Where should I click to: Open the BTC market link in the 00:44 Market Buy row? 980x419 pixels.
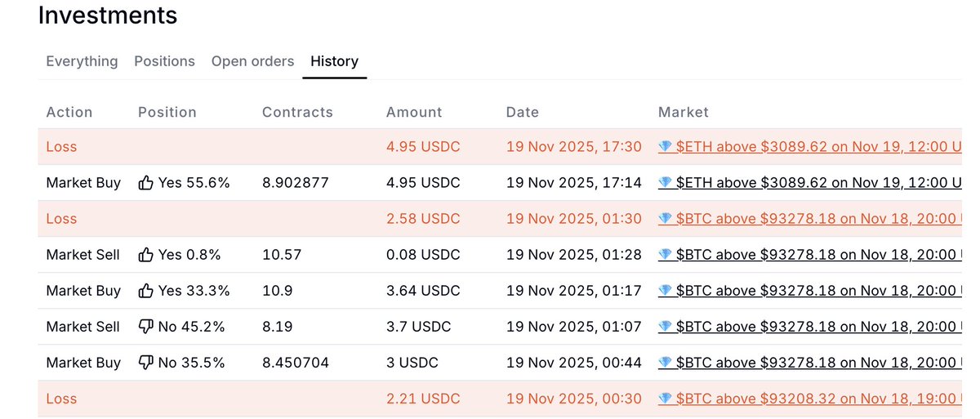tap(817, 363)
